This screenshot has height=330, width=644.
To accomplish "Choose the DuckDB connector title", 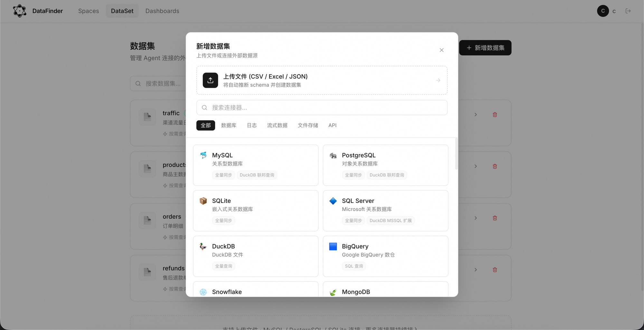I will point(223,246).
